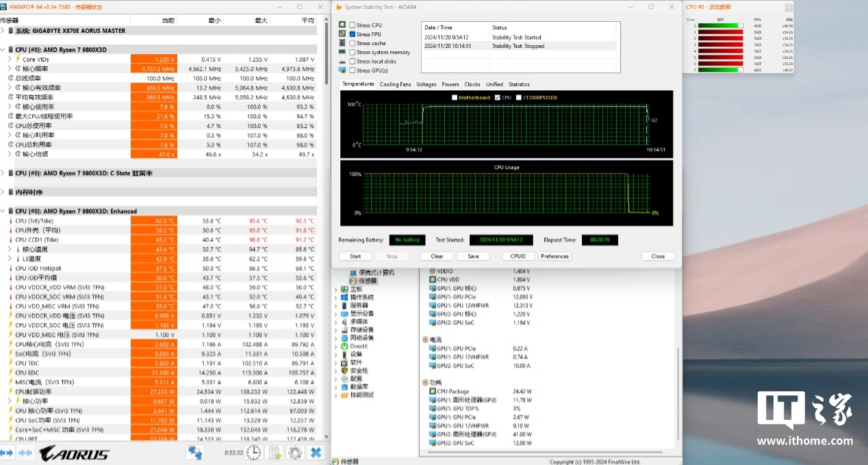This screenshot has height=465, width=868.
Task: Switch to the Voltages tab
Action: pos(426,84)
